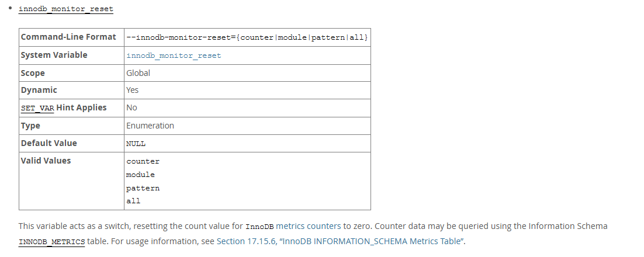
Task: Click the --innodb-monitor-reset command-line option text
Action: click(x=247, y=37)
